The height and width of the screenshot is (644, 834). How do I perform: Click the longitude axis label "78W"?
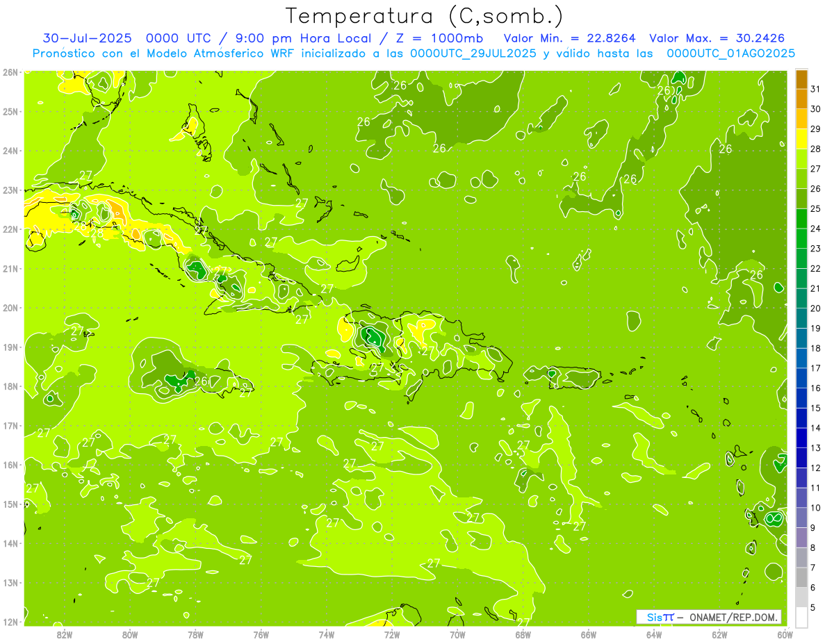click(x=195, y=634)
